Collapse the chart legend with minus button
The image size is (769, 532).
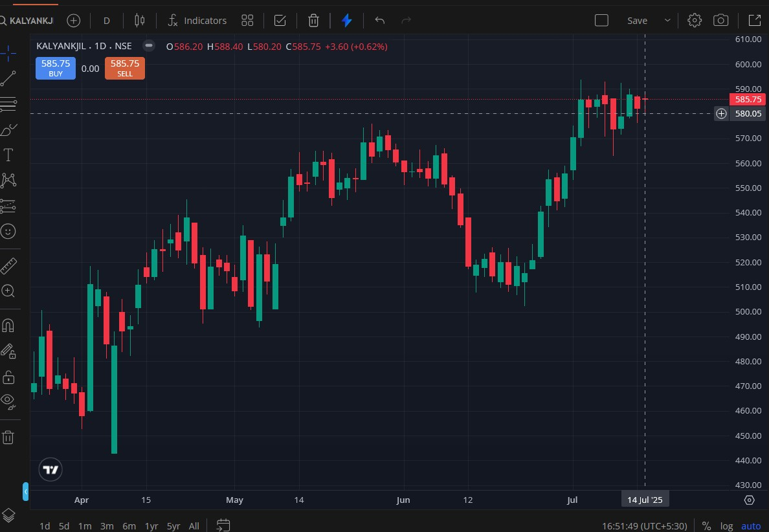pyautogui.click(x=149, y=45)
